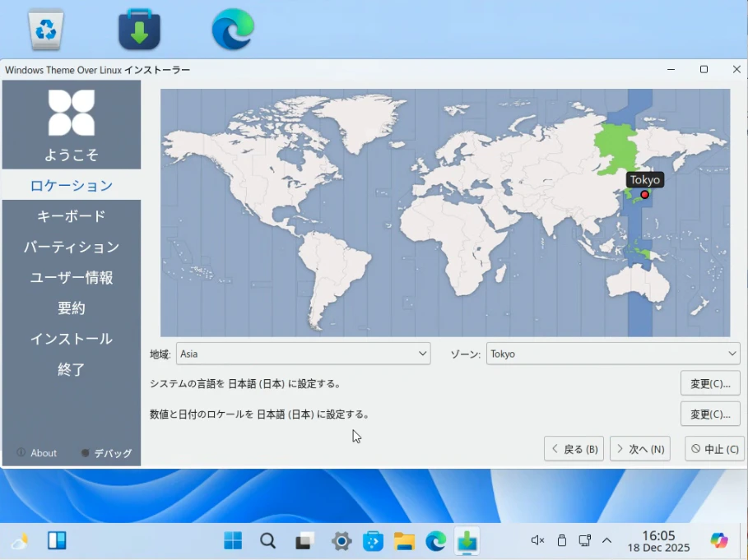Open Copilot icon at taskbar end
This screenshot has width=748, height=560.
pos(719,540)
